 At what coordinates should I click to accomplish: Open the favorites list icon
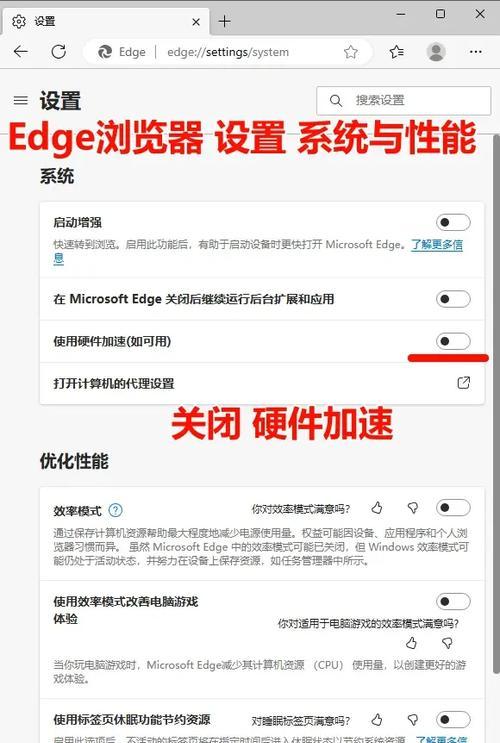397,52
